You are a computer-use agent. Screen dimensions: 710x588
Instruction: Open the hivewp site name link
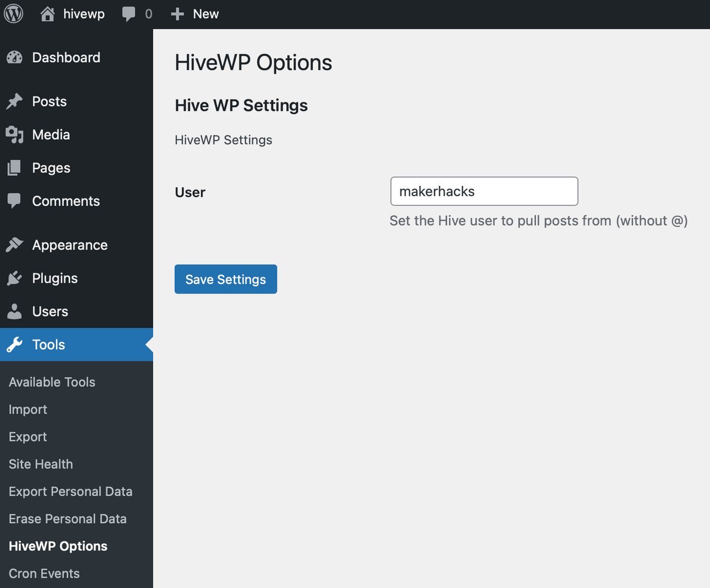(x=84, y=14)
